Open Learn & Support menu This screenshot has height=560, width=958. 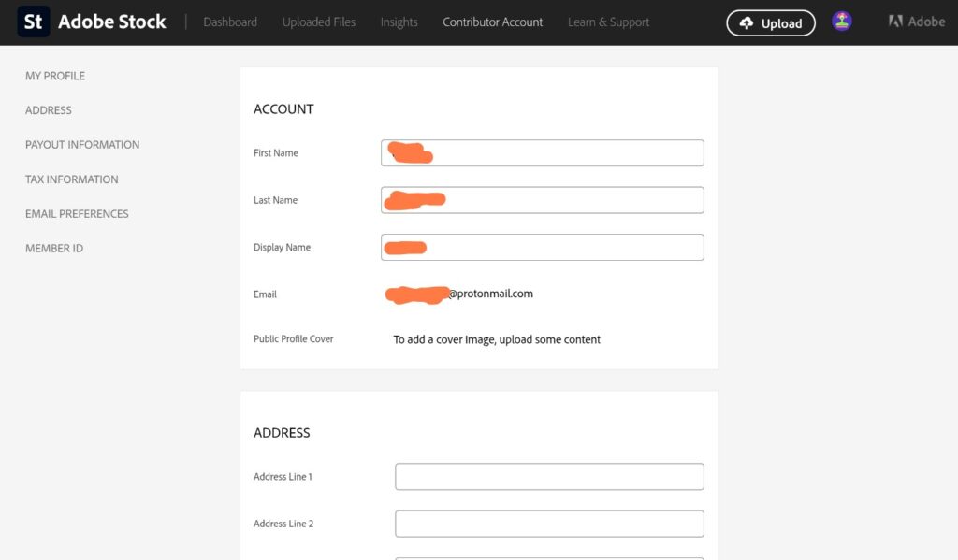pos(608,22)
